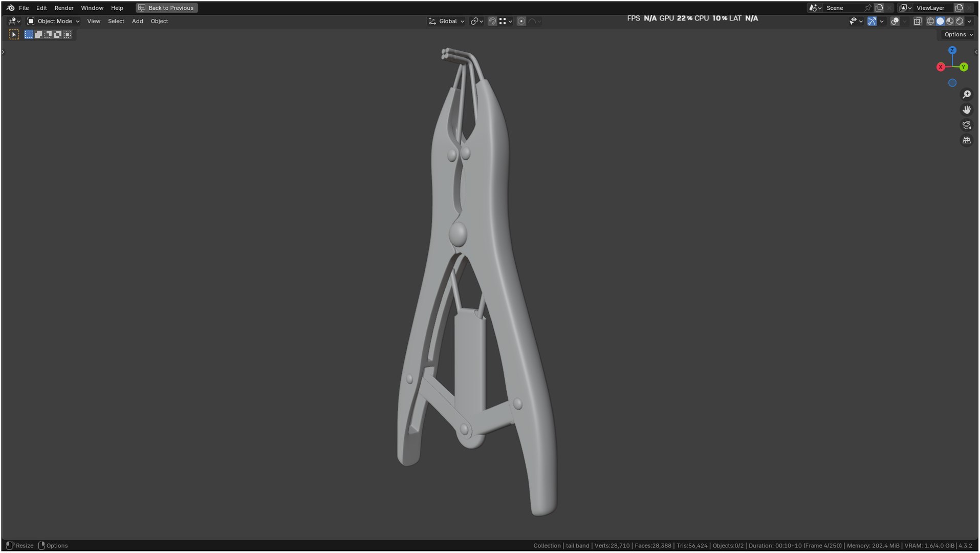Toggle proportional editing

tap(521, 21)
